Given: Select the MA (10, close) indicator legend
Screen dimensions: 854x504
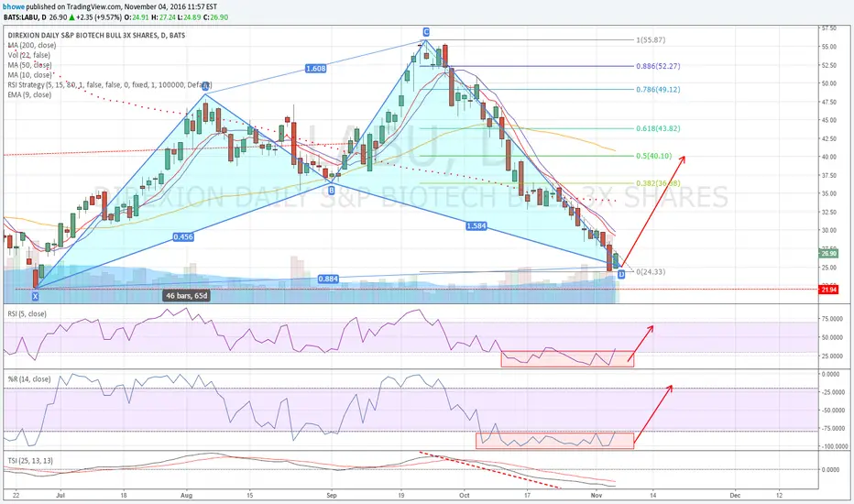Looking at the screenshot, I should coord(30,74).
